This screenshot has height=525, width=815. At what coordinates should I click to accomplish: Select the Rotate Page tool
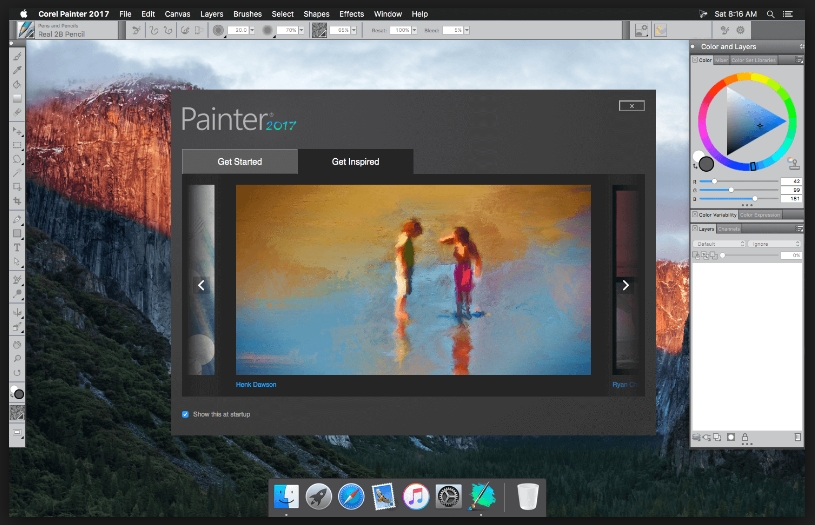[x=17, y=373]
